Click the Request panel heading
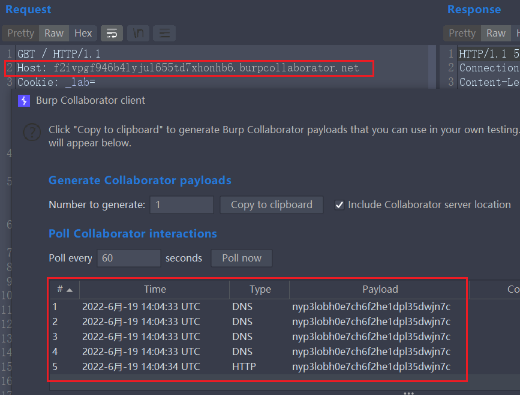 28,9
